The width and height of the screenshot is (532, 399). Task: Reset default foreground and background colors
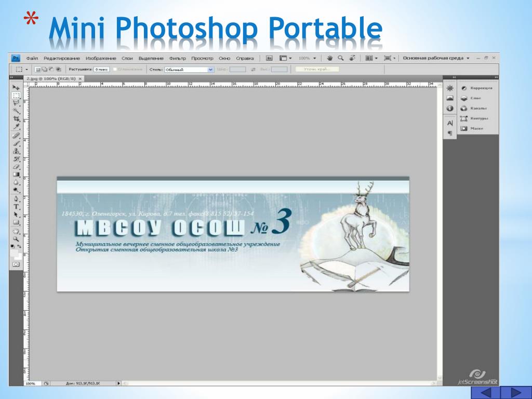12,246
